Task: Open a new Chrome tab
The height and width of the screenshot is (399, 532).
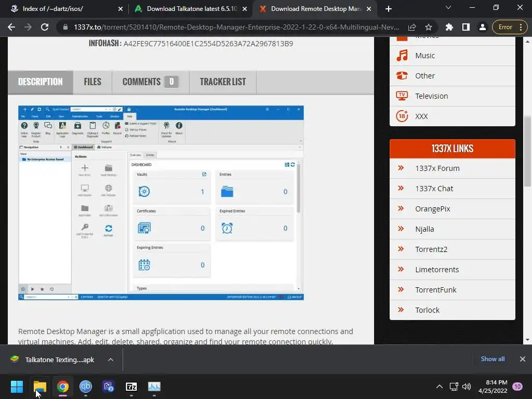Action: tap(389, 9)
